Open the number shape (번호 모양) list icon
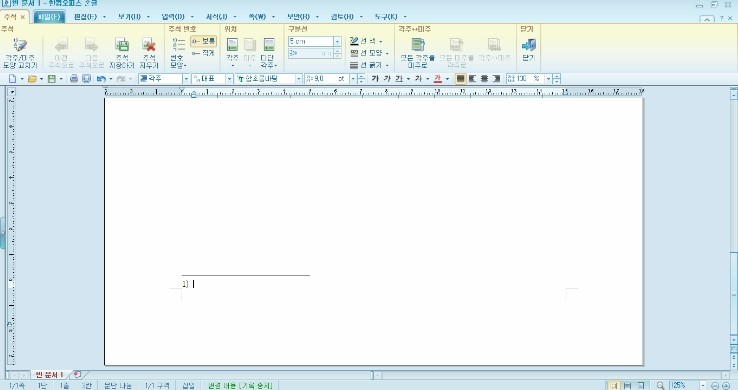Image resolution: width=738 pixels, height=390 pixels. (178, 45)
